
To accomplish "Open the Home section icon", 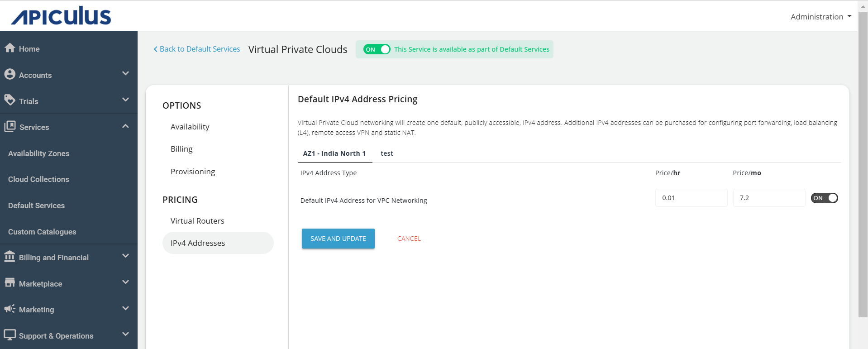I will (10, 48).
